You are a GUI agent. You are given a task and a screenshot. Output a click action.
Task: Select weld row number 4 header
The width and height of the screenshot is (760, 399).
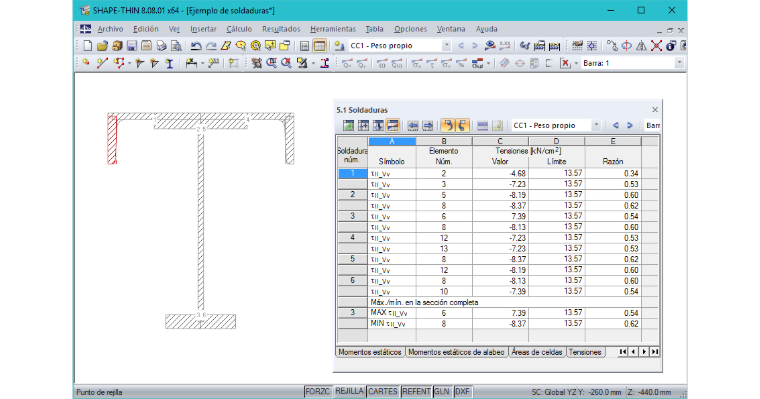pos(352,238)
